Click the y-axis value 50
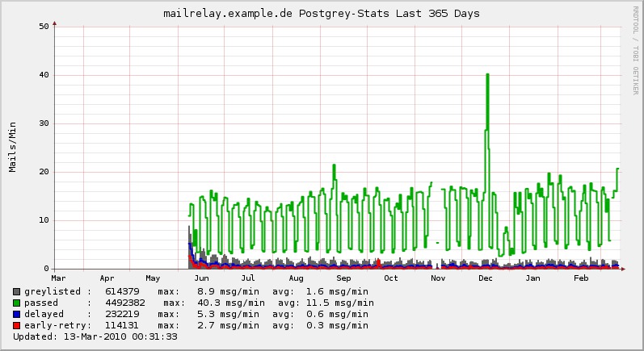Screen dimensions: 644x351 click(44, 27)
